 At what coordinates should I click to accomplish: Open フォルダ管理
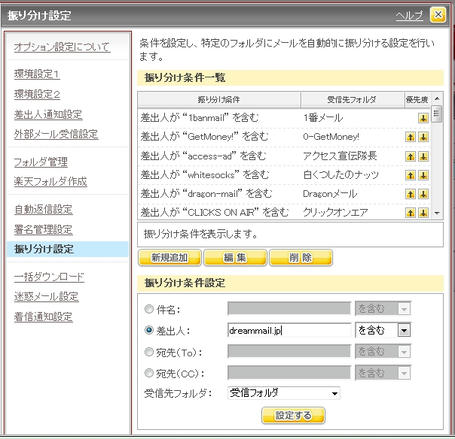41,162
